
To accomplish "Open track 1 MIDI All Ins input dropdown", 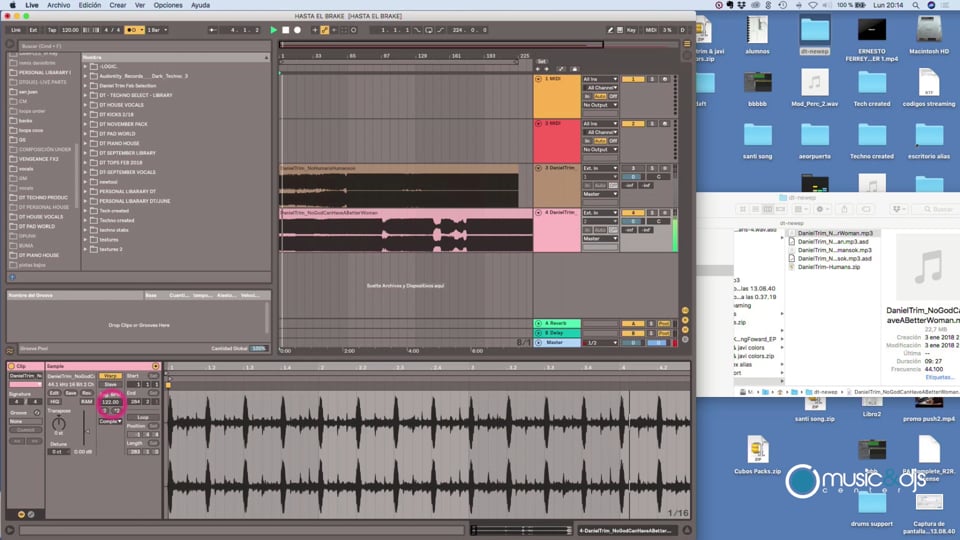I will [600, 79].
